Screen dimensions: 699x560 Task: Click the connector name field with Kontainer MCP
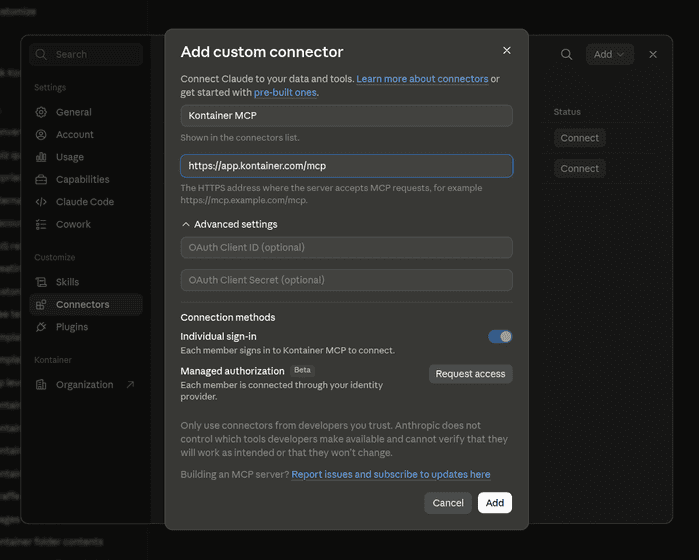[346, 115]
